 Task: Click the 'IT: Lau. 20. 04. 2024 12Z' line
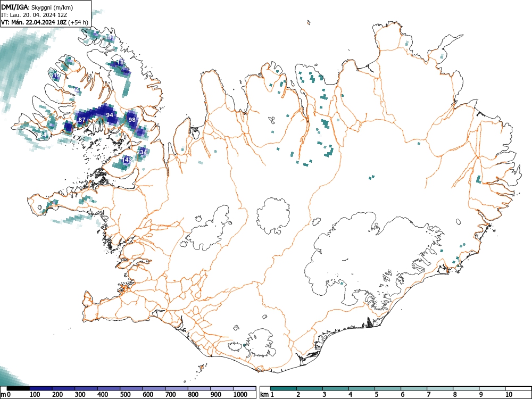34,15
